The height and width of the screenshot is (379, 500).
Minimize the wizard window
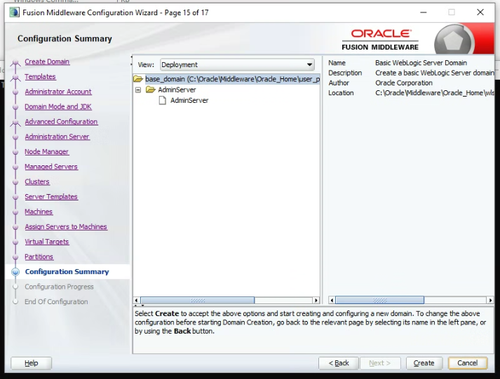point(423,12)
